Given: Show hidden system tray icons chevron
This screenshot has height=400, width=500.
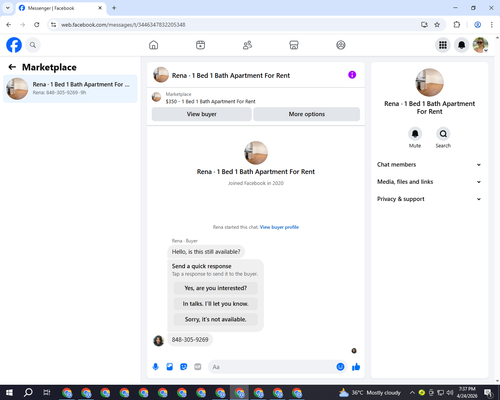Looking at the screenshot, I should pos(412,392).
